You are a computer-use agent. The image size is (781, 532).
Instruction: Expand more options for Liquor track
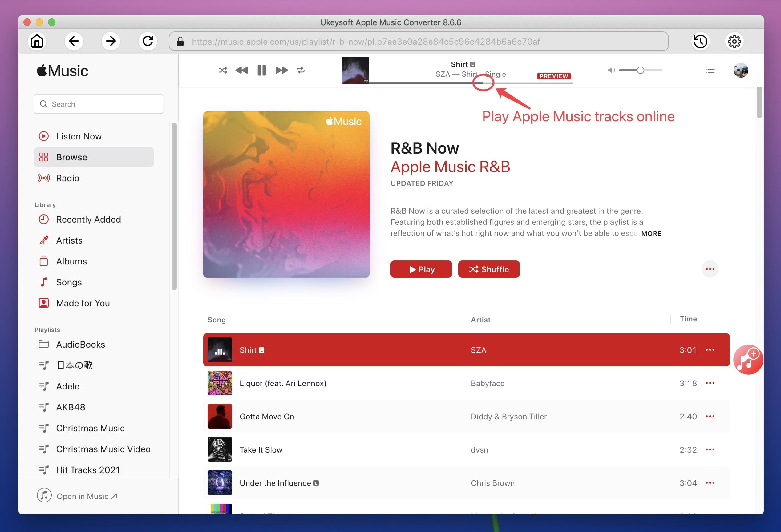pos(710,383)
